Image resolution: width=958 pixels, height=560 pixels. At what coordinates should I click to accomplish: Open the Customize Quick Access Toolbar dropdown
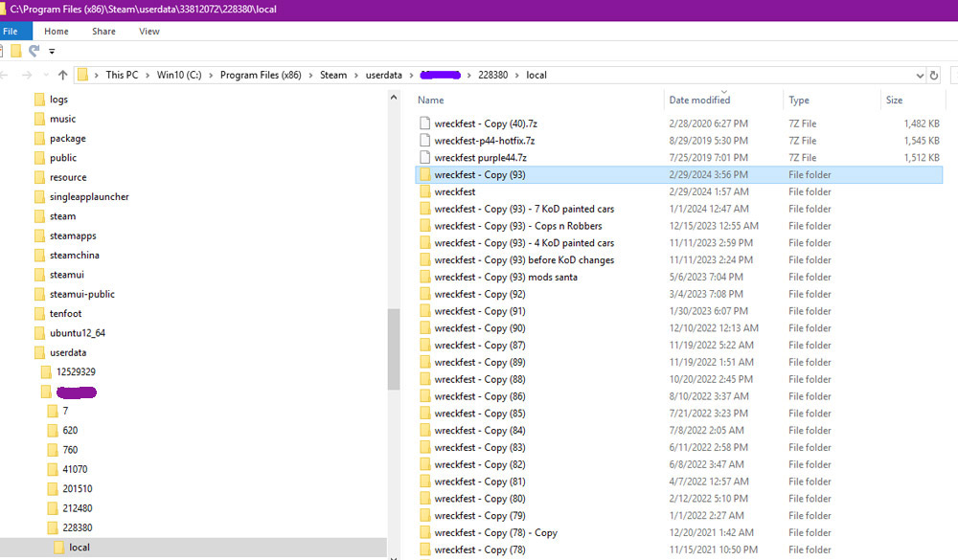(x=52, y=52)
